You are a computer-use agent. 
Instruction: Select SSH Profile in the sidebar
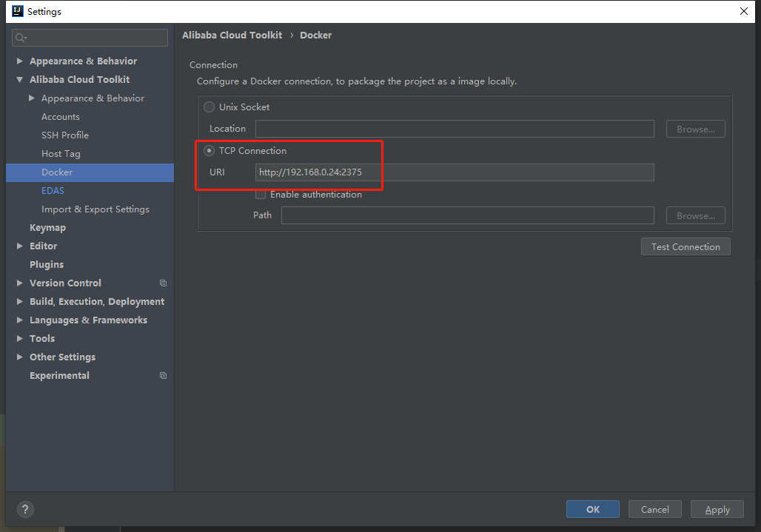coord(65,135)
